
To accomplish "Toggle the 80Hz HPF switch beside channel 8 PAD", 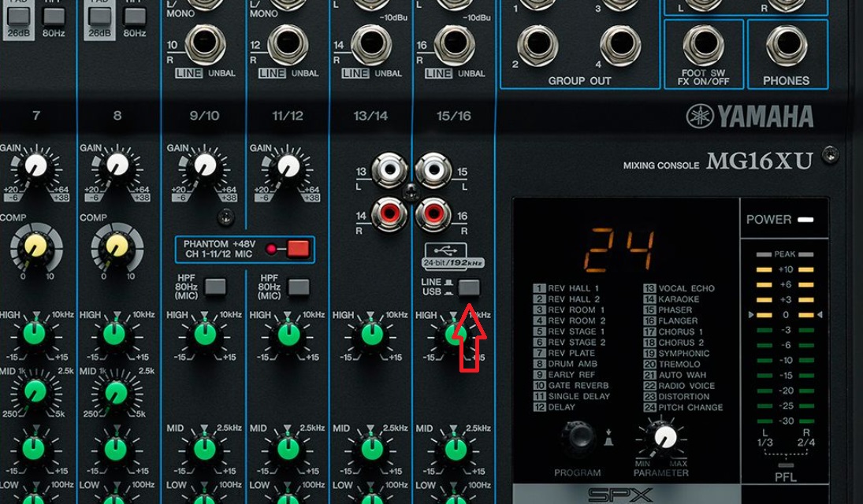I will click(135, 16).
